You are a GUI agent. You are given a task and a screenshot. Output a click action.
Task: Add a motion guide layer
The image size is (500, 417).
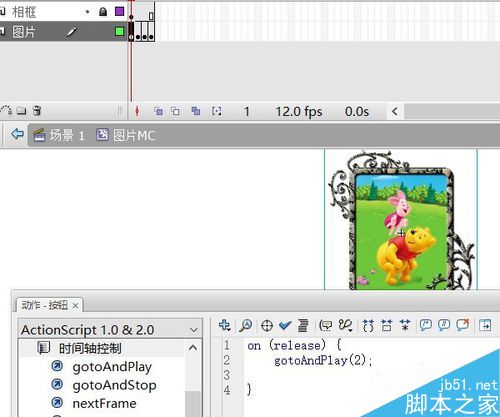tap(6, 110)
